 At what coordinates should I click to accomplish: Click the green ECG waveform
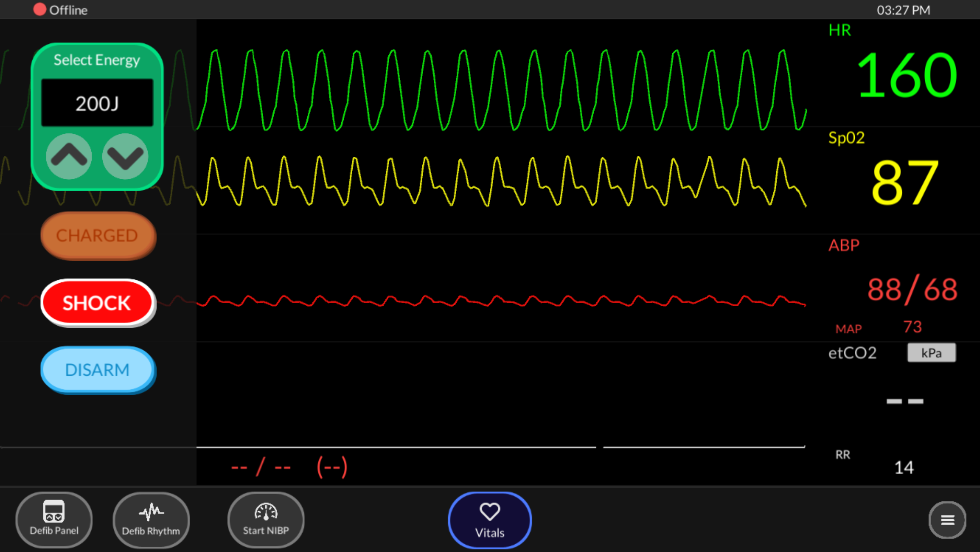501,90
